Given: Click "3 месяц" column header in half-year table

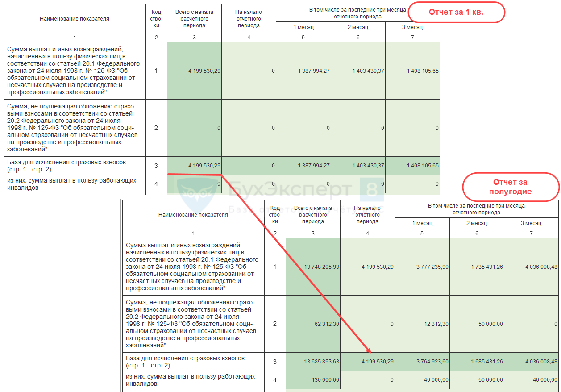Looking at the screenshot, I should 531,223.
